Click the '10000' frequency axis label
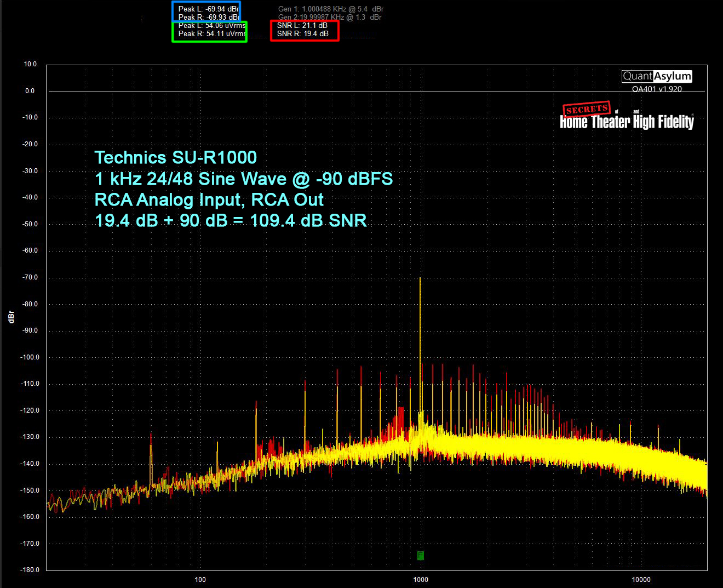This screenshot has height=588, width=723. (641, 580)
